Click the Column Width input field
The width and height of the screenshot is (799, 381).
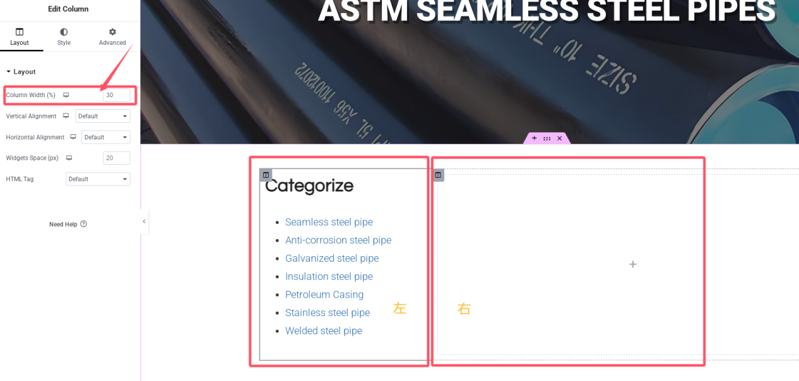click(117, 95)
